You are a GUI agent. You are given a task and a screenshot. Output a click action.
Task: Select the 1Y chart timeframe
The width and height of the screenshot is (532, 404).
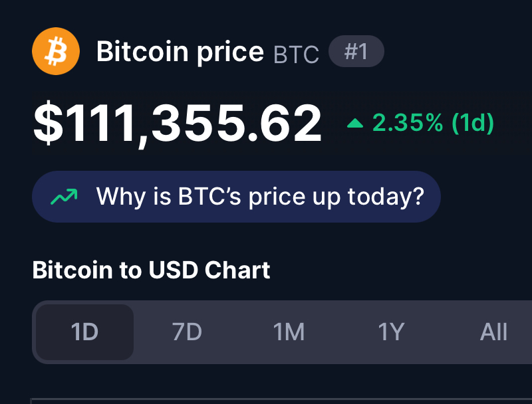[x=391, y=332]
